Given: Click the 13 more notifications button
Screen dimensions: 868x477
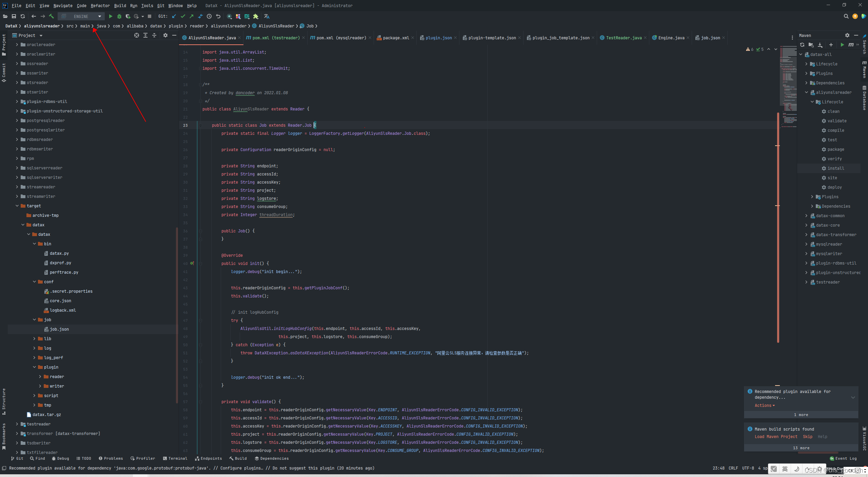Looking at the screenshot, I should click(801, 448).
